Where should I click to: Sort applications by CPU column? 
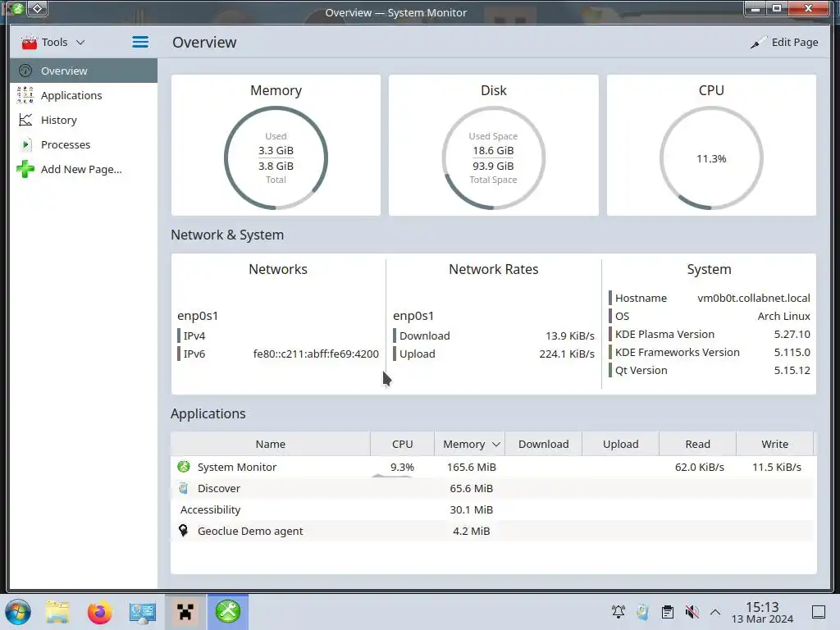coord(402,444)
